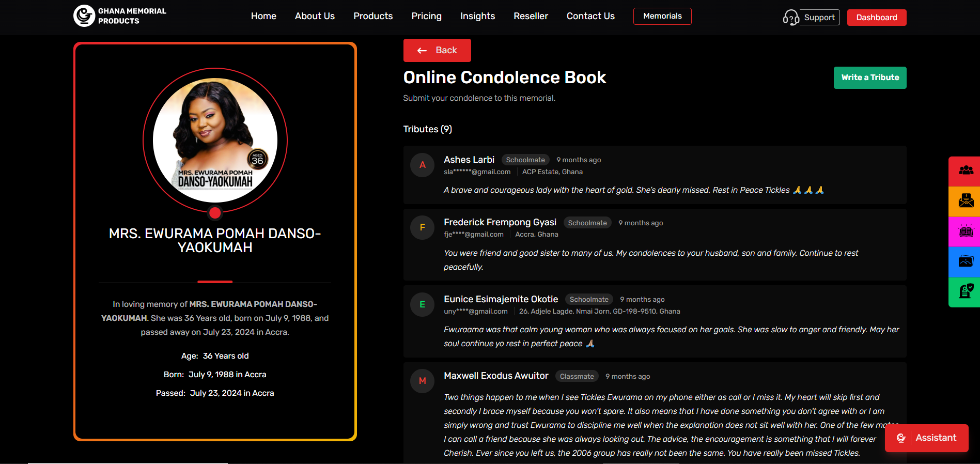The height and width of the screenshot is (464, 980).
Task: Click the Memorials button in navbar
Action: pyautogui.click(x=662, y=16)
